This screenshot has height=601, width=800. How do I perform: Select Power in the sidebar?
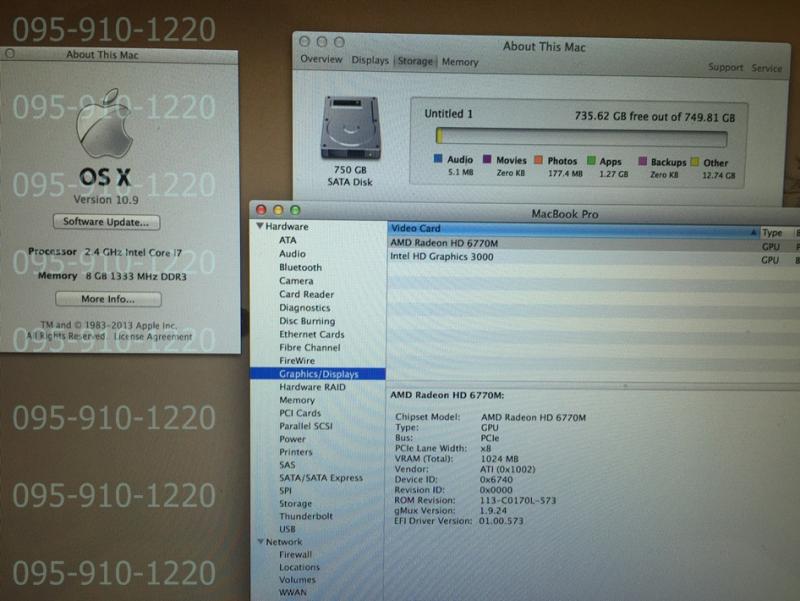(x=292, y=439)
